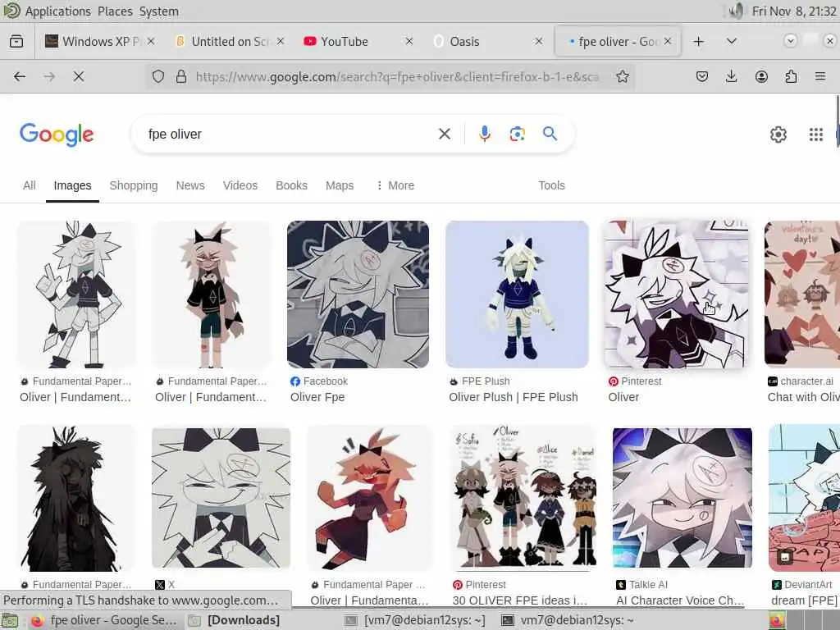840x630 pixels.
Task: Open the Firefox account icon
Action: (x=761, y=76)
